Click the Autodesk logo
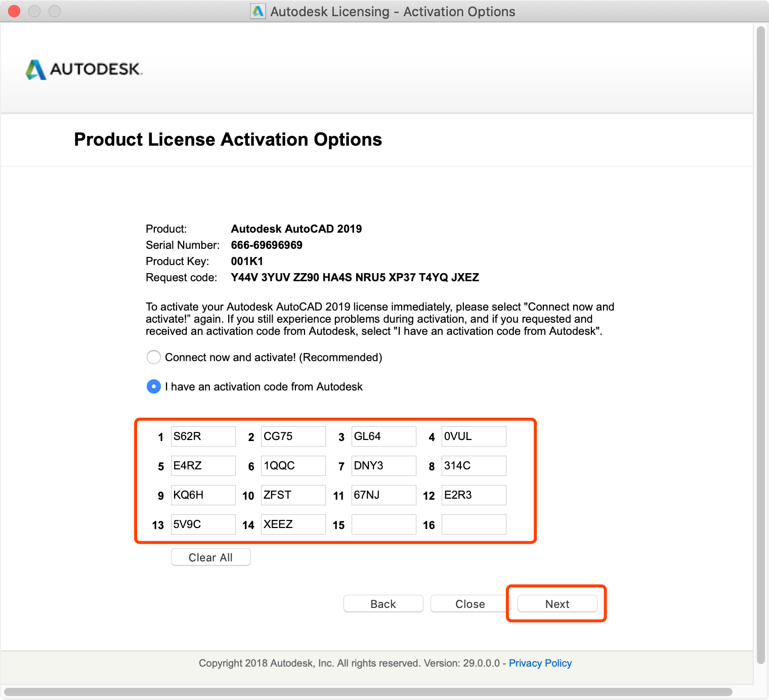Image resolution: width=769 pixels, height=700 pixels. click(83, 69)
